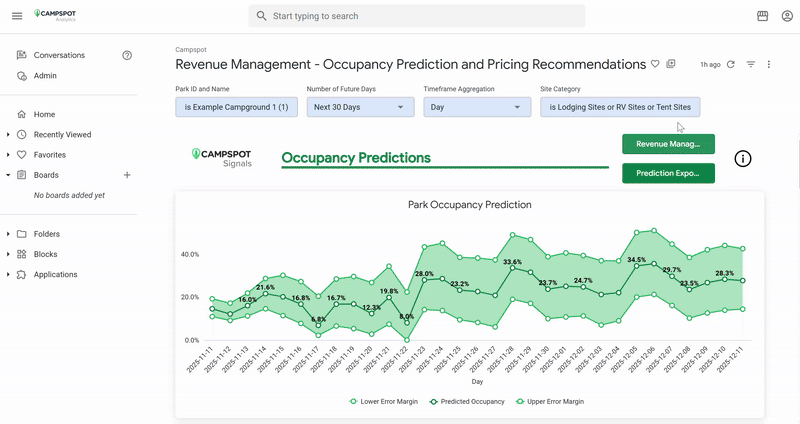
Task: Open the Number of Future Days dropdown
Action: [x=359, y=107]
